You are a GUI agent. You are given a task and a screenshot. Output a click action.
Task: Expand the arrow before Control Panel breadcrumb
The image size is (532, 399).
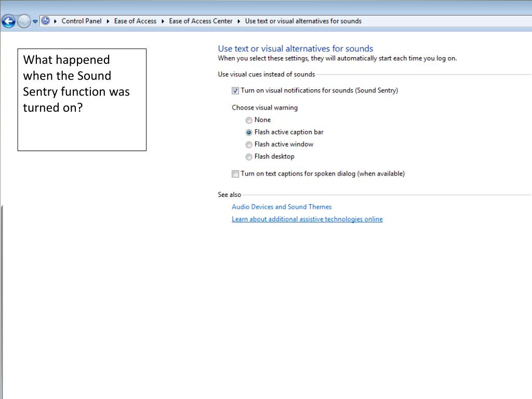pyautogui.click(x=55, y=21)
